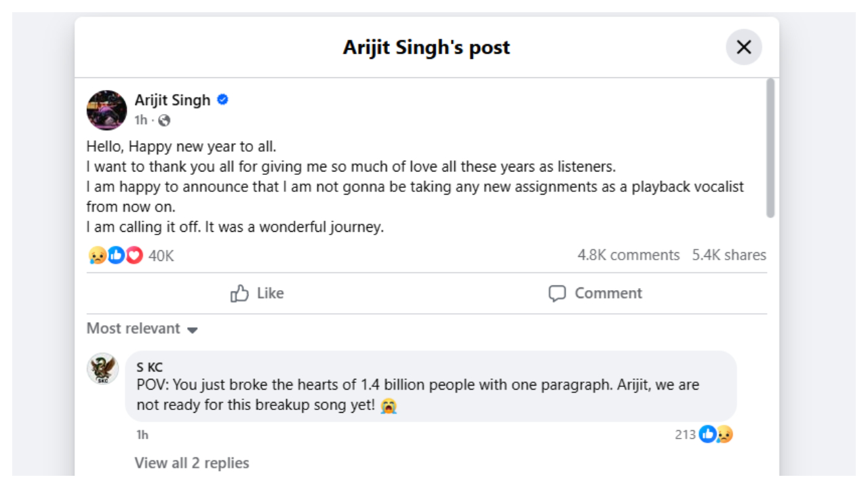Click the globe public-audience icon
The height and width of the screenshot is (488, 868).
pos(163,121)
